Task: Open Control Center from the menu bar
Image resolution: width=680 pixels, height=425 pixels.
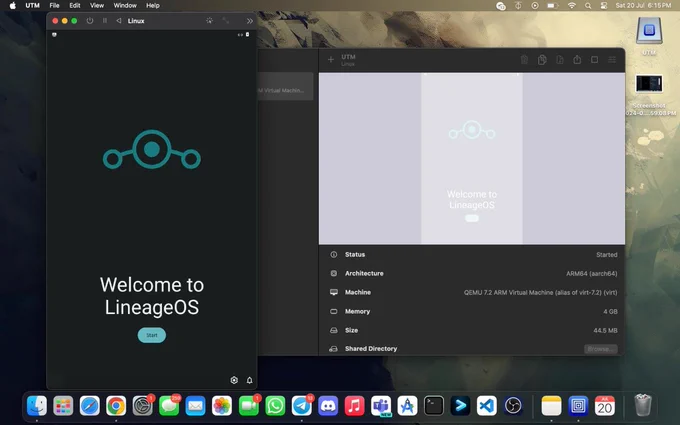Action: [604, 6]
